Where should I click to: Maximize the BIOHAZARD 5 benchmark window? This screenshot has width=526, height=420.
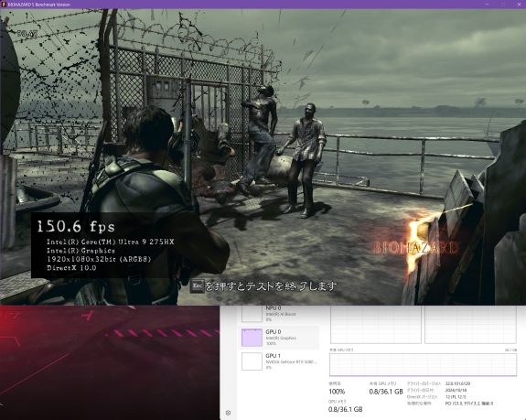502,4
